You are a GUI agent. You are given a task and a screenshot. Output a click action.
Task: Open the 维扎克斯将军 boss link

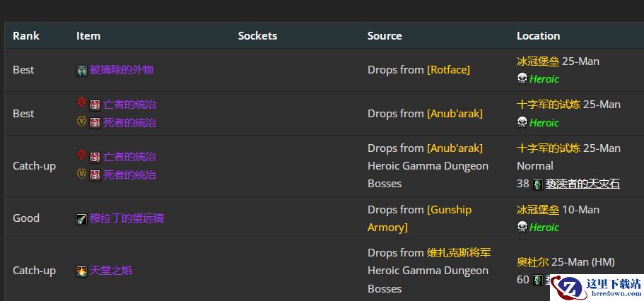[x=459, y=253]
